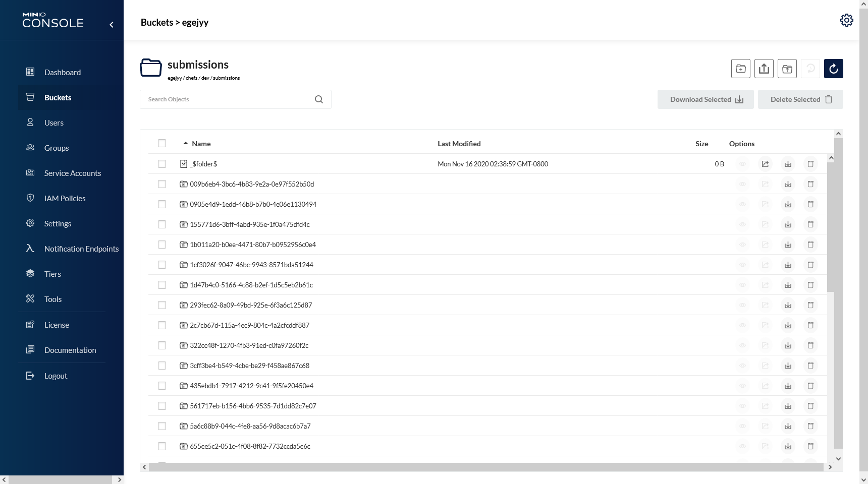Open the Tools menu item

tap(71, 299)
